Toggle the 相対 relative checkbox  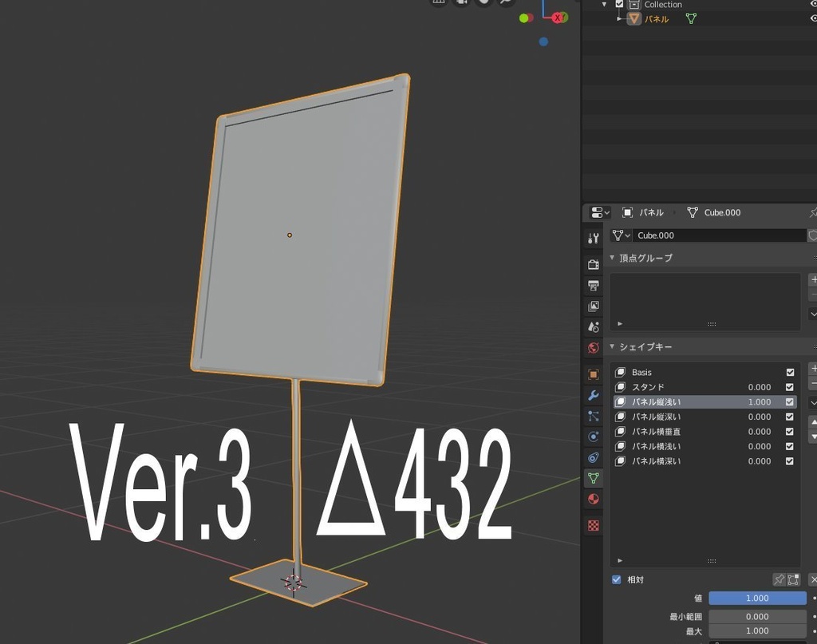[x=617, y=579]
